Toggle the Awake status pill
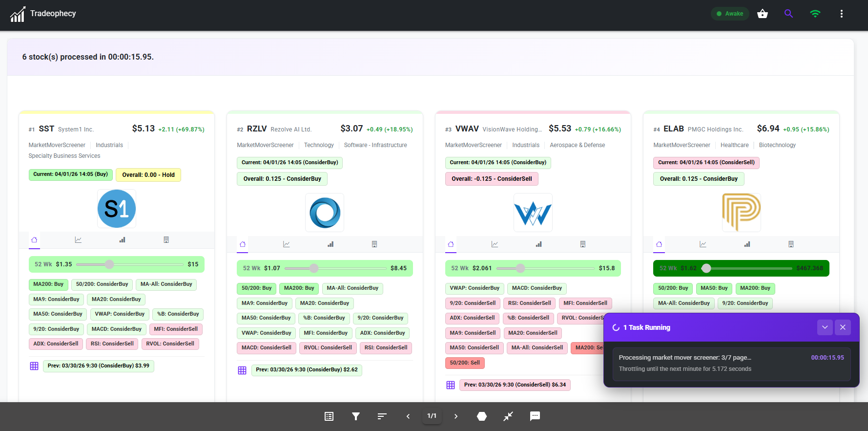The image size is (868, 431). [x=729, y=14]
